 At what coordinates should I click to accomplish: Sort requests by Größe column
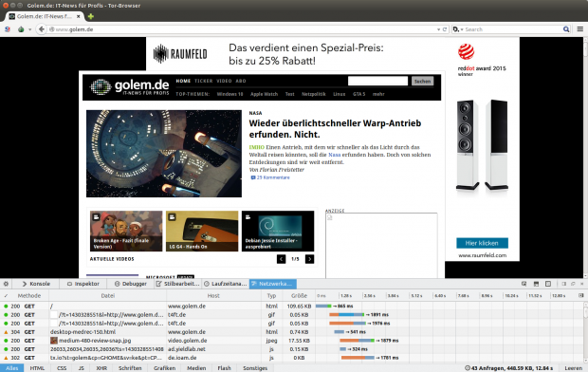point(299,296)
